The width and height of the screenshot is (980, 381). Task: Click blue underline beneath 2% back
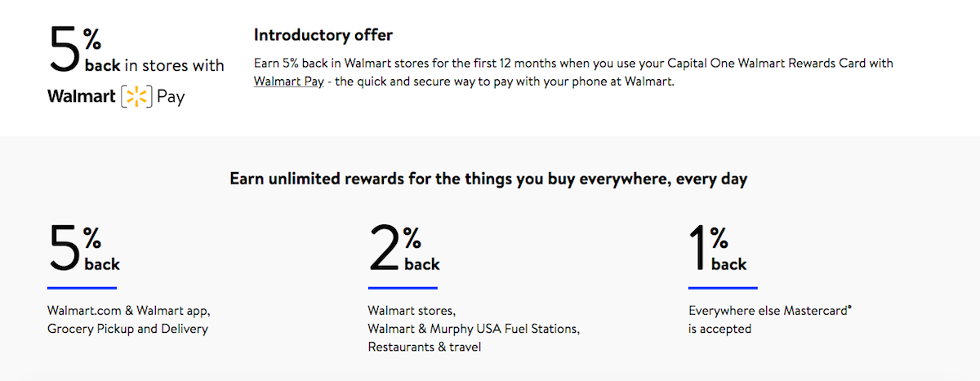coord(403,287)
